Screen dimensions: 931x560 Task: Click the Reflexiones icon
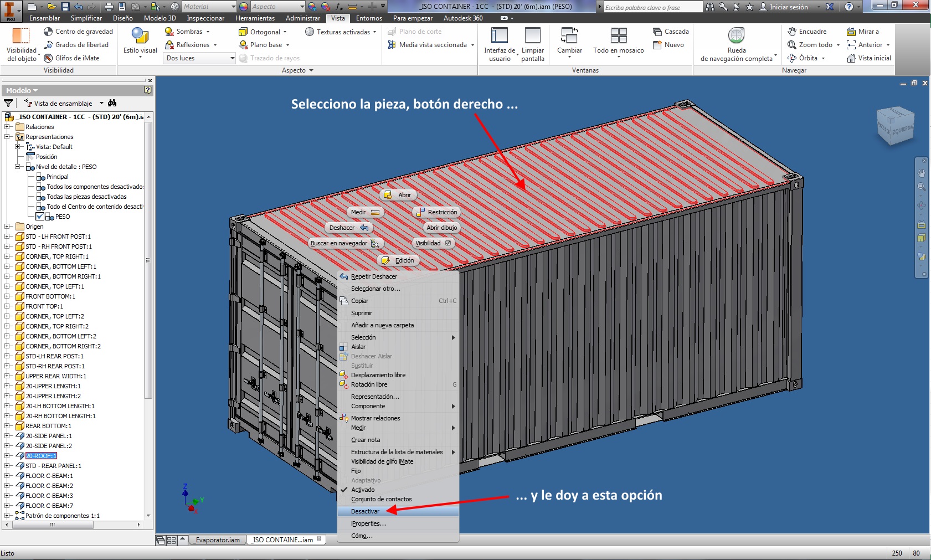point(169,45)
